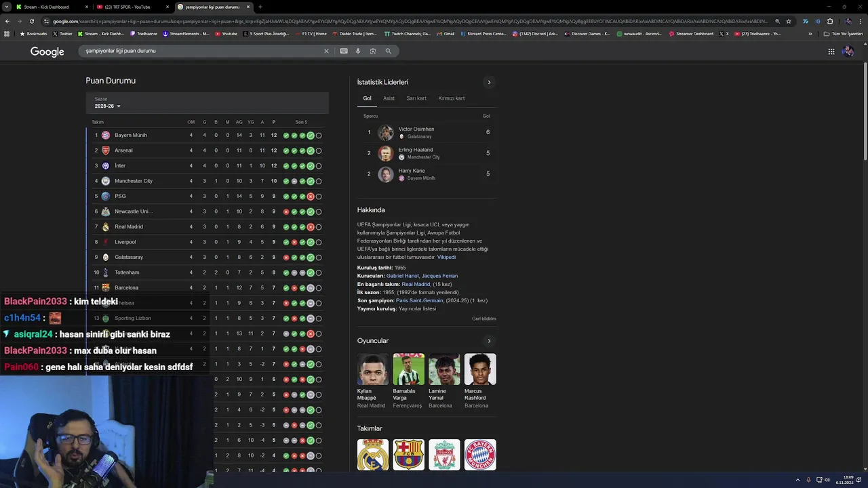868x488 pixels.
Task: Focus the Google search input field
Action: [200, 51]
